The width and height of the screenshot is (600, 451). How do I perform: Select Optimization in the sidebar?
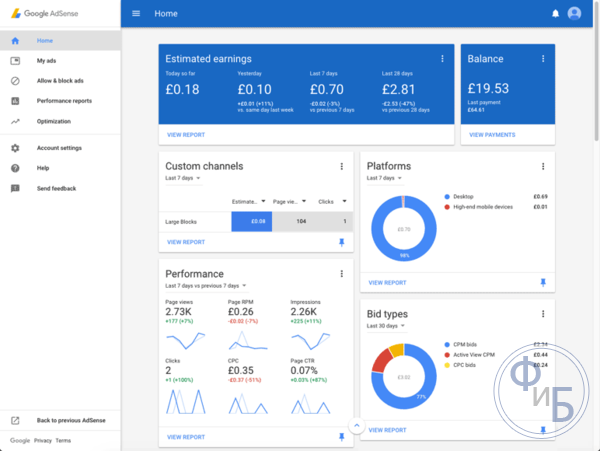tap(60, 122)
